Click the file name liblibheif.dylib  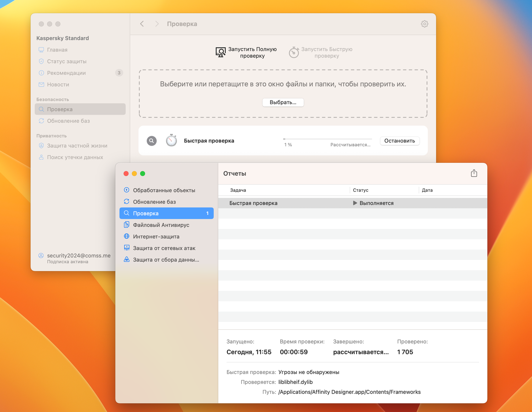[295, 382]
